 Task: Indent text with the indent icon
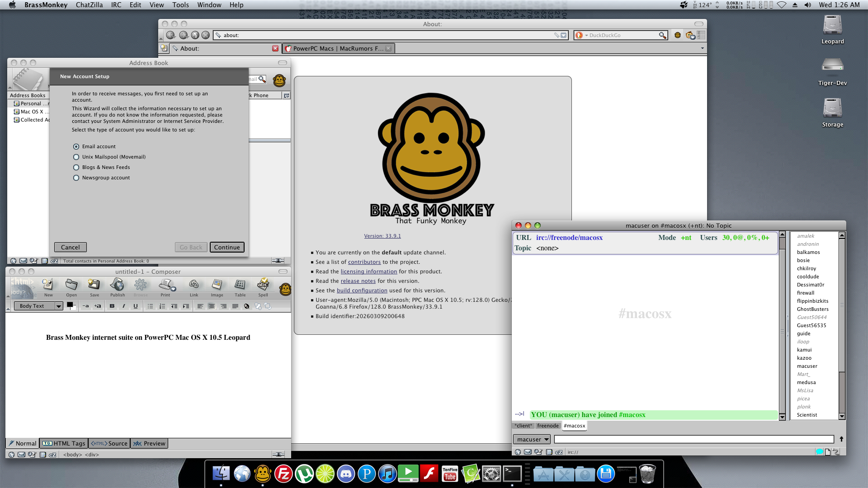point(186,306)
